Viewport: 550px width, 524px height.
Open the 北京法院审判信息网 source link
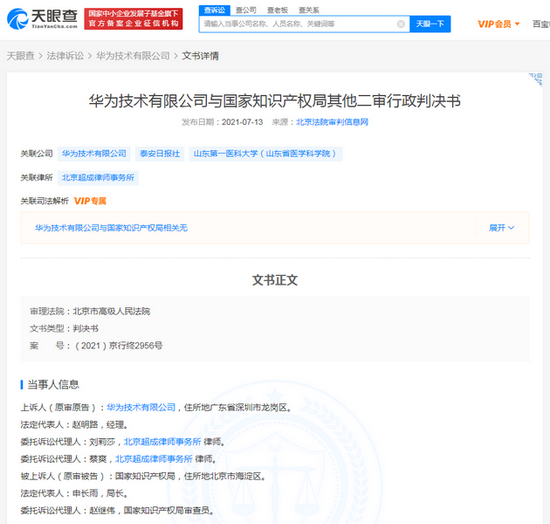click(x=332, y=122)
